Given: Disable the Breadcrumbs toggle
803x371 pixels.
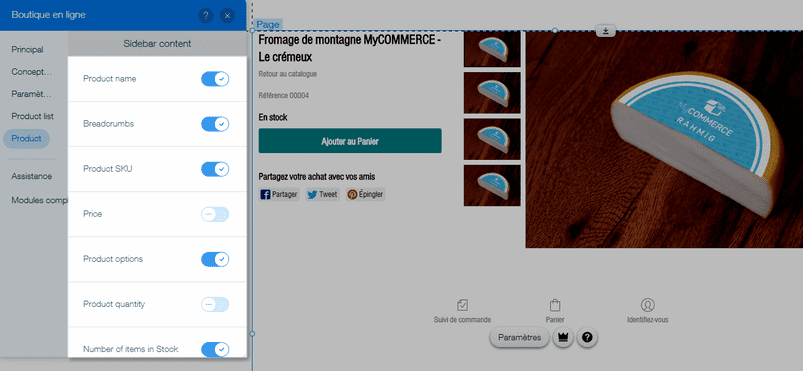Looking at the screenshot, I should (215, 124).
